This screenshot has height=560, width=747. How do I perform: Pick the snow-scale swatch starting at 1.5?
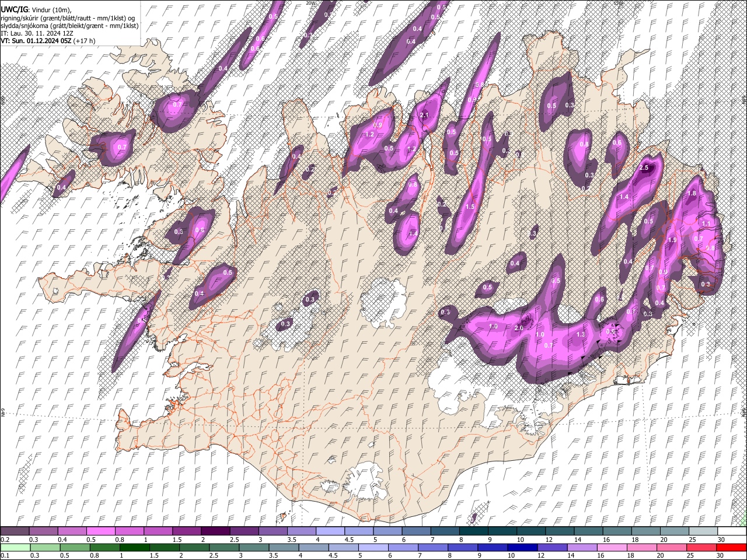(x=187, y=531)
